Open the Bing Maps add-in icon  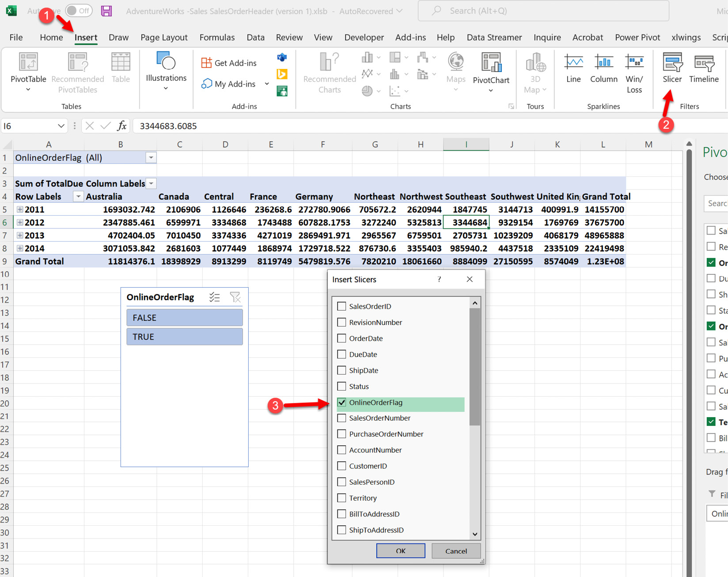(282, 74)
